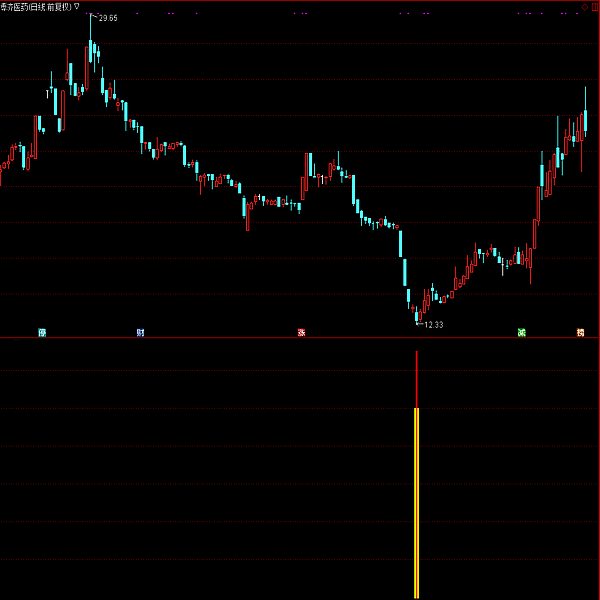The height and width of the screenshot is (600, 600).
Task: Click the red 涨 event marker icon
Action: tap(301, 332)
